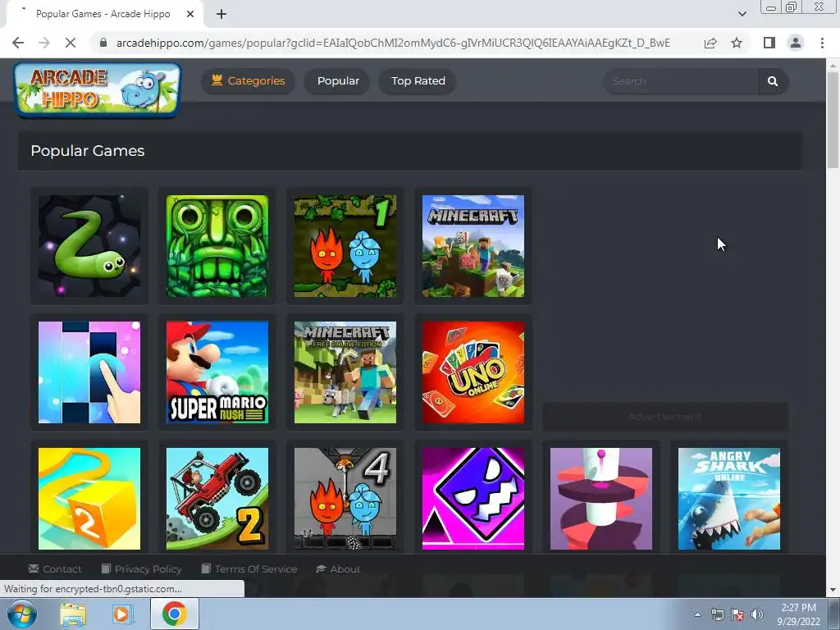The height and width of the screenshot is (630, 840).
Task: Open the Privacy Policy link
Action: pyautogui.click(x=142, y=569)
